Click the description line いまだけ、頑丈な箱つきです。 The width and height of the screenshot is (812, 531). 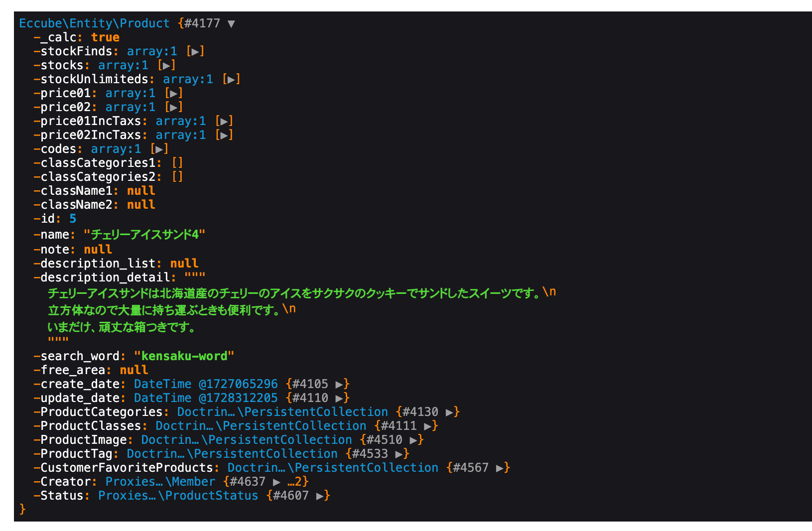[122, 327]
